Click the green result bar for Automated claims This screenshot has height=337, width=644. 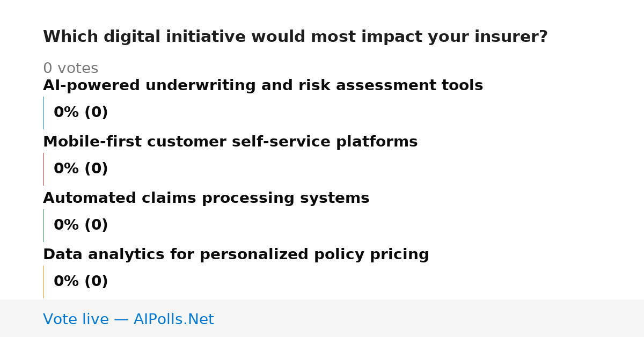(x=43, y=225)
